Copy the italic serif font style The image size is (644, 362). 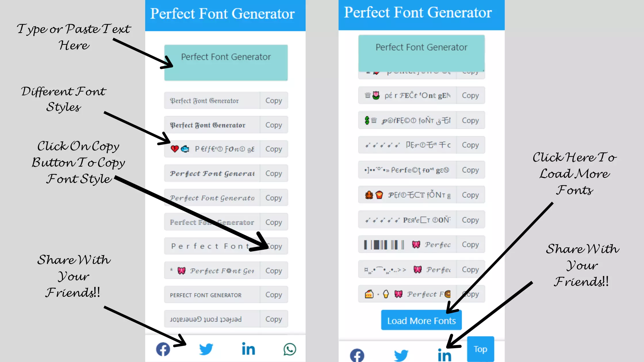coord(273,198)
